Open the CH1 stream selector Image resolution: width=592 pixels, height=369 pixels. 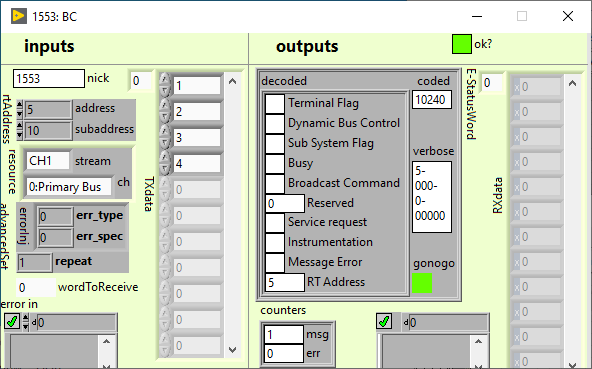click(47, 161)
